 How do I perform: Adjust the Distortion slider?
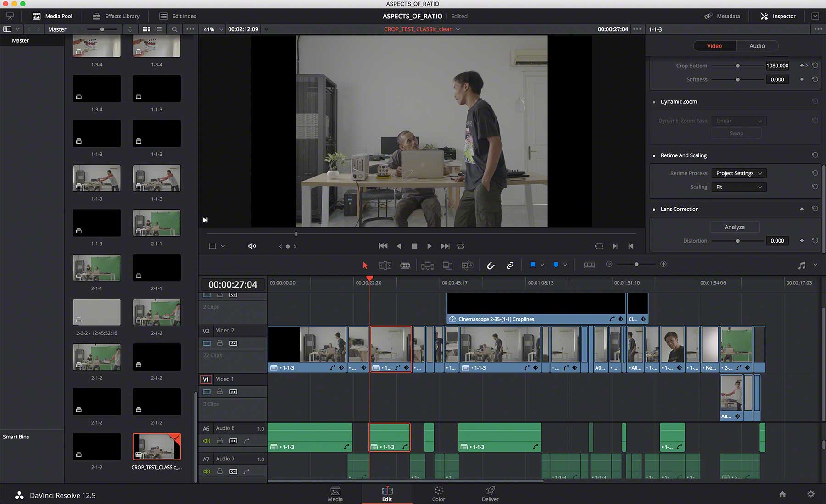click(x=737, y=241)
